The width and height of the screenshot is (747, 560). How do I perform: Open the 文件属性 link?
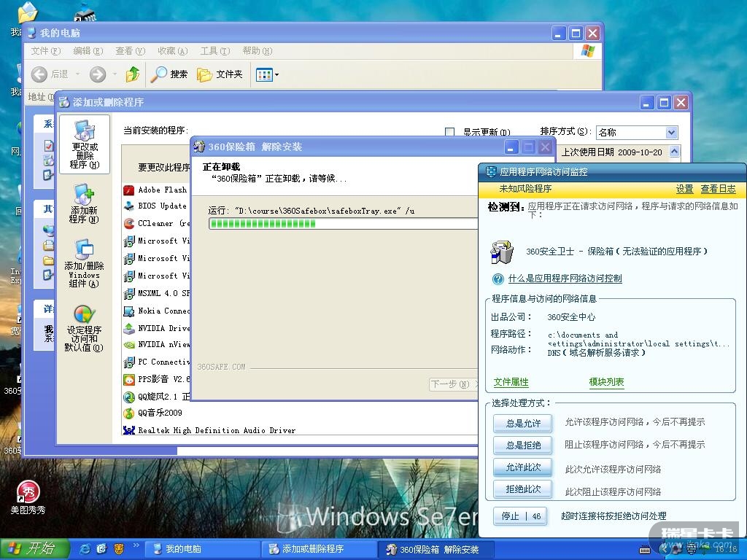[511, 382]
